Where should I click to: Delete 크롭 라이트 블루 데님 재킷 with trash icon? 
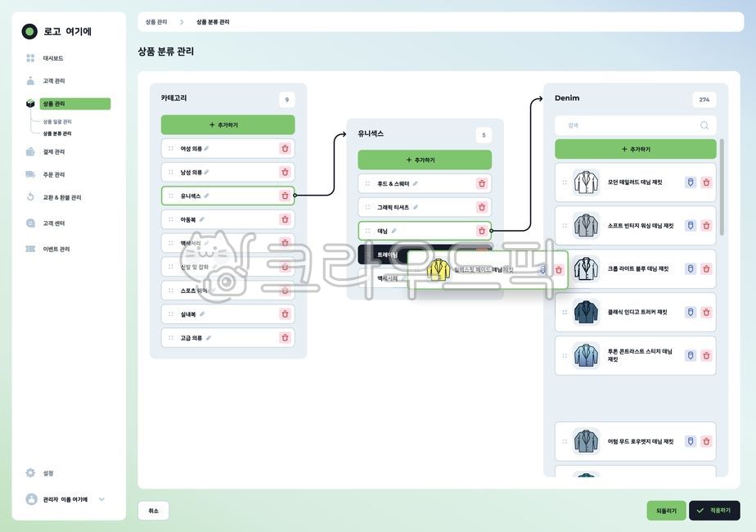(x=706, y=269)
